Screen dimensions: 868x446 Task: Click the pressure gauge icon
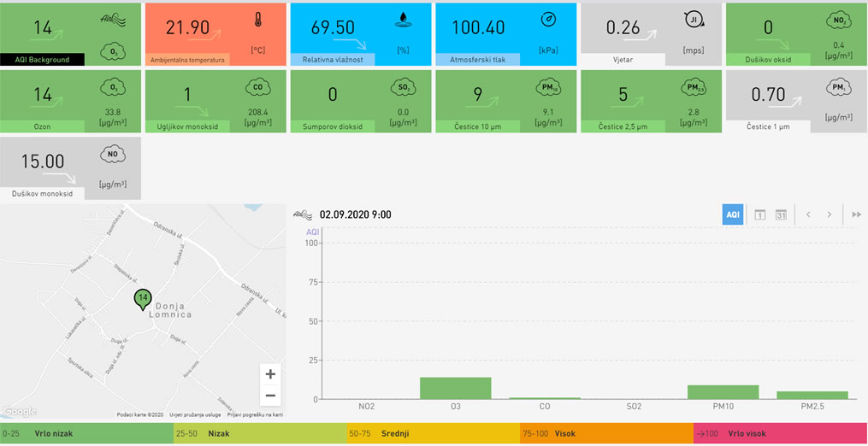click(x=548, y=19)
